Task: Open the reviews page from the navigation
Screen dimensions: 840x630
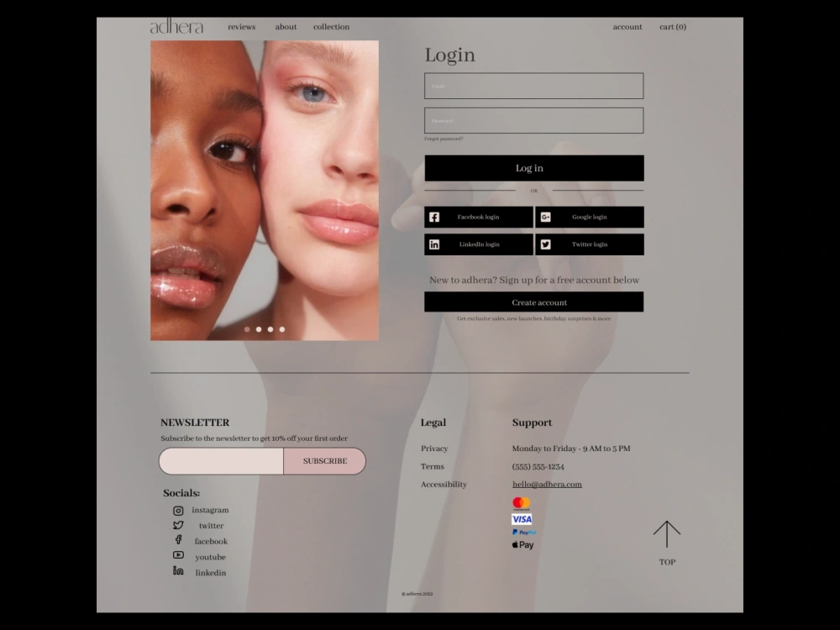Action: coord(241,26)
